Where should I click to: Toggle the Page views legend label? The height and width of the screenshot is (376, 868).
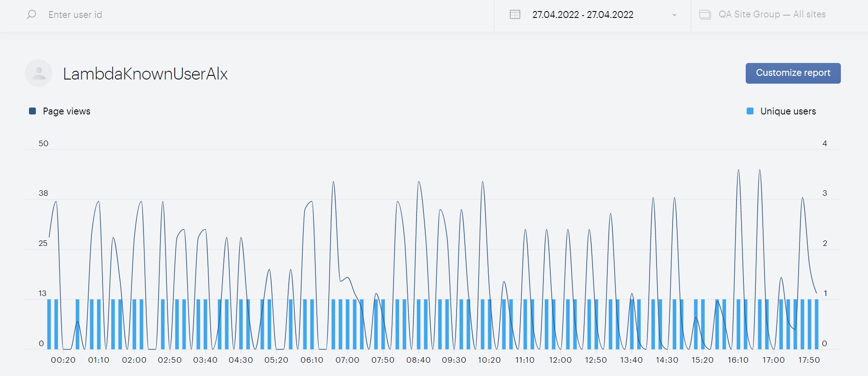tap(67, 111)
